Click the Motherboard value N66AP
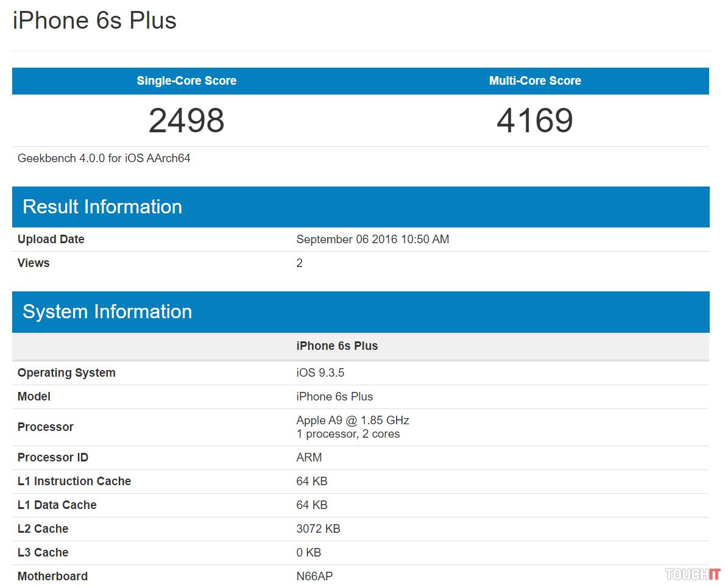This screenshot has width=728, height=587. 314,577
